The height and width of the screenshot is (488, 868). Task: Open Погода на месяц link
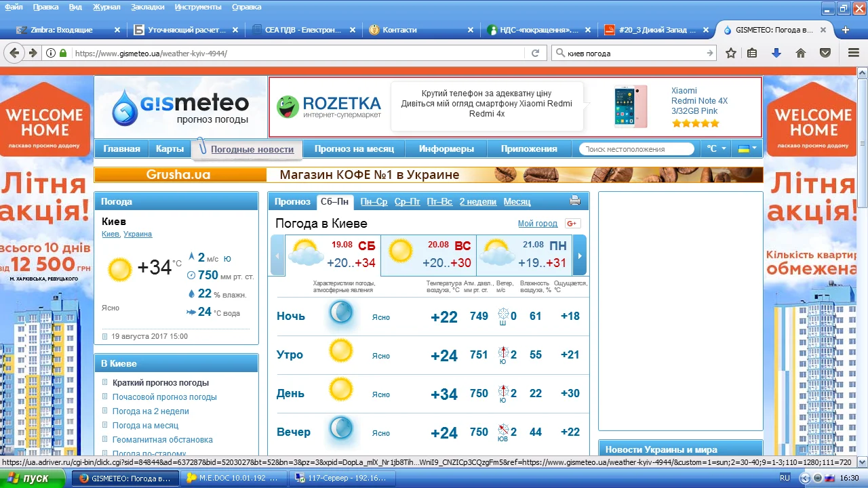click(x=145, y=426)
